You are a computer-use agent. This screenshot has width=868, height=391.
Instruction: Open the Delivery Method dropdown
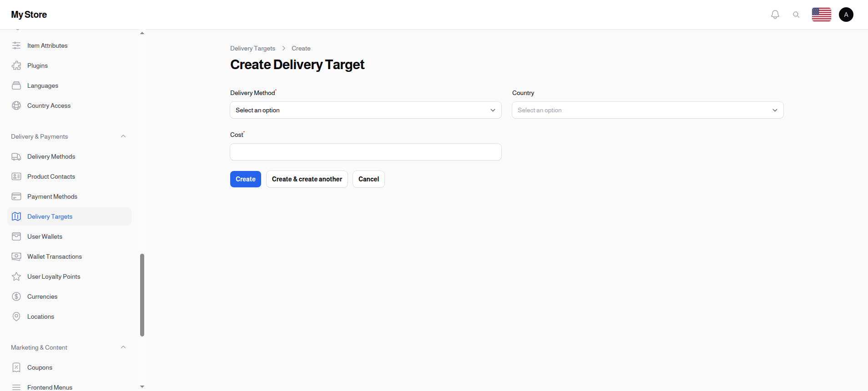tap(365, 110)
